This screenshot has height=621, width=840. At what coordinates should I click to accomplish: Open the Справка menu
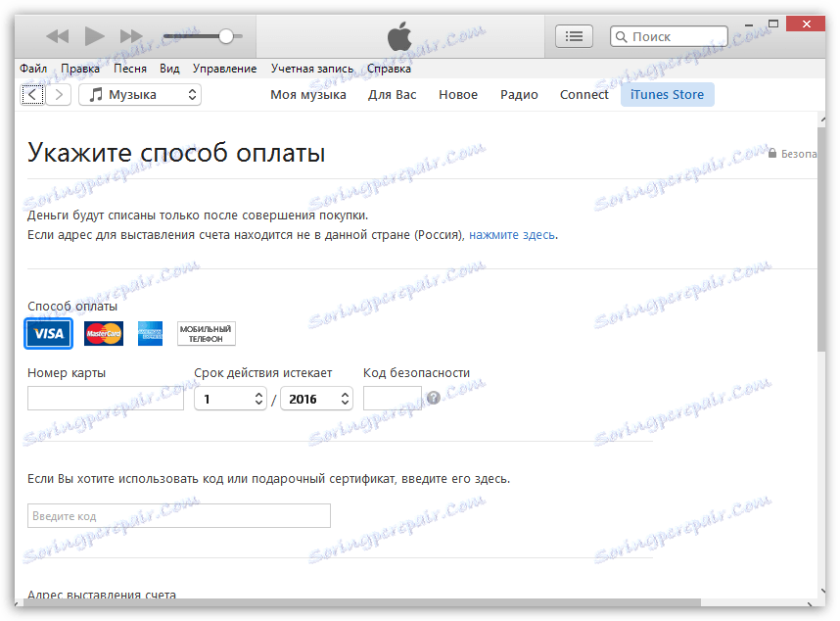389,69
